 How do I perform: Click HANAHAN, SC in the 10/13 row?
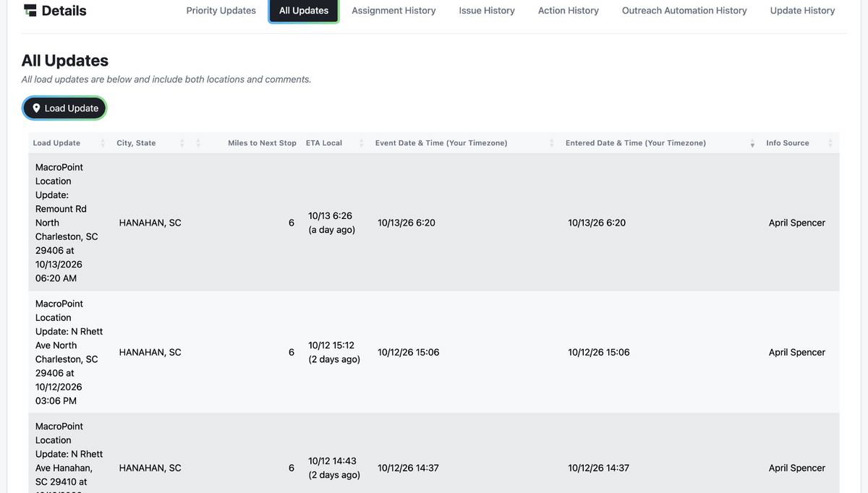coord(150,223)
